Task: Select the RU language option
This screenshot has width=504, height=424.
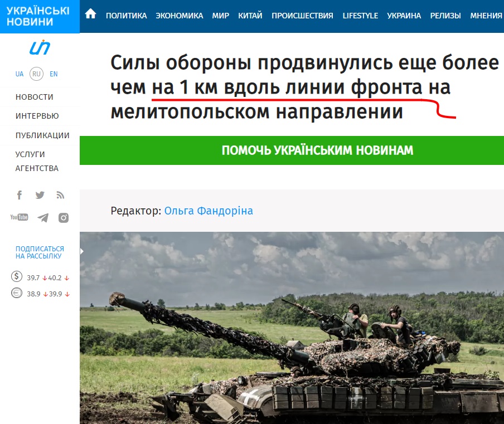Action: [x=36, y=74]
